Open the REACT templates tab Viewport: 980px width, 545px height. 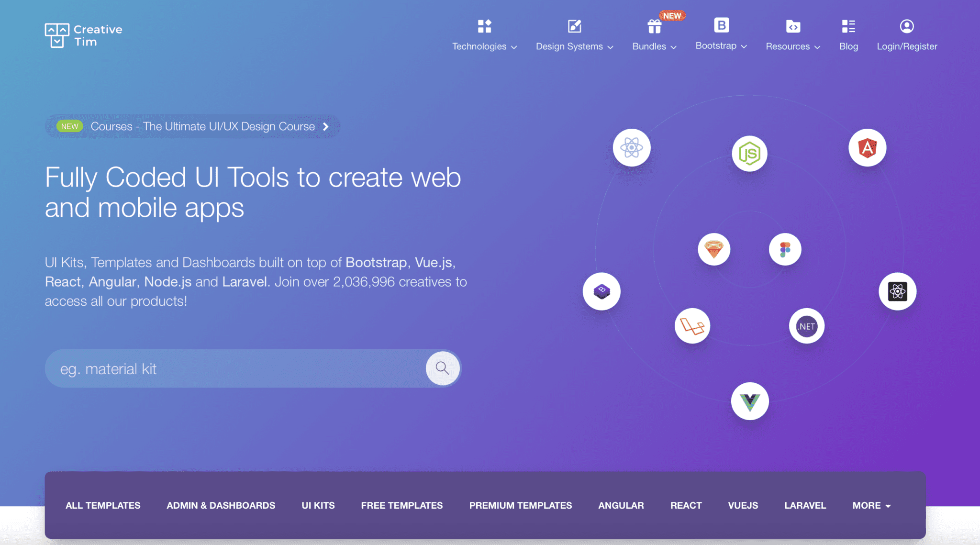pyautogui.click(x=686, y=505)
